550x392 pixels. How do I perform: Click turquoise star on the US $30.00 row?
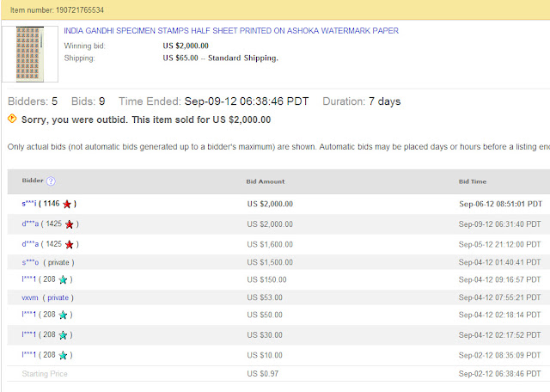[63, 335]
